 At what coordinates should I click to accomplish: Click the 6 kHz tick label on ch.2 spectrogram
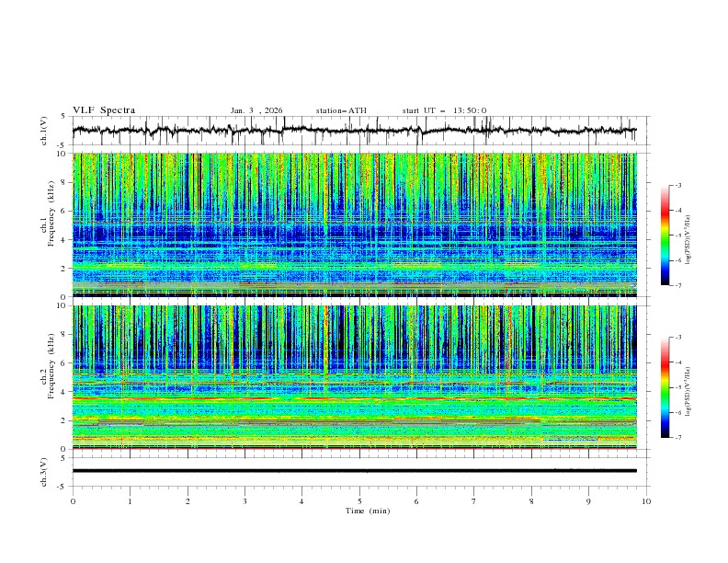(x=65, y=363)
